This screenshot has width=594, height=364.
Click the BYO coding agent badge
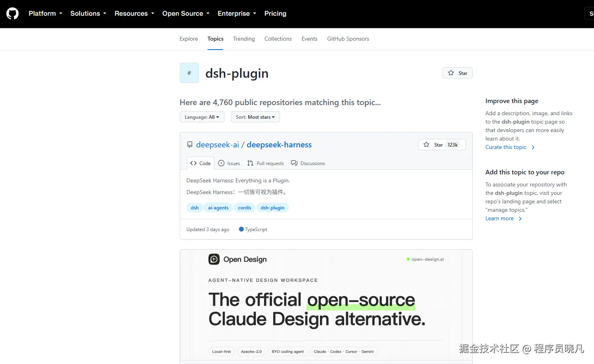[x=288, y=352]
